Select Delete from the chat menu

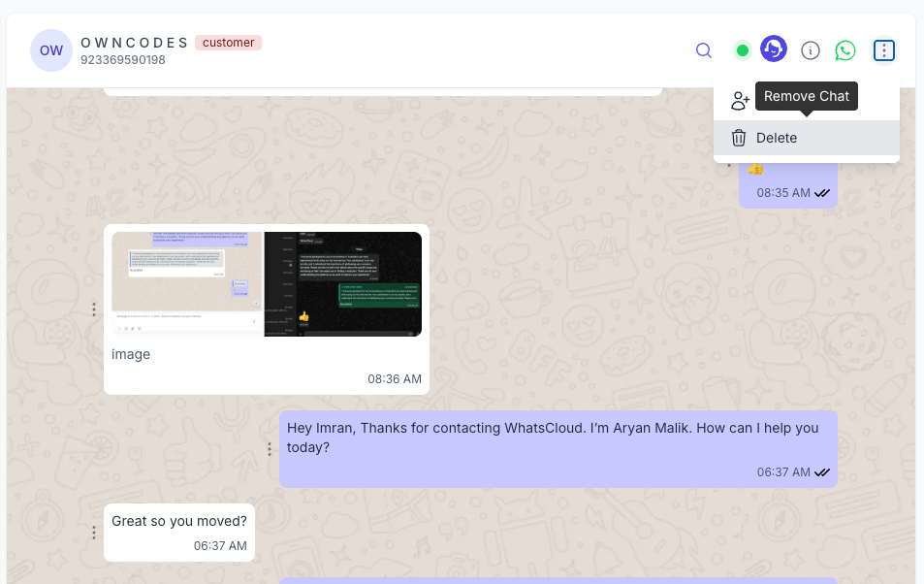(x=777, y=138)
